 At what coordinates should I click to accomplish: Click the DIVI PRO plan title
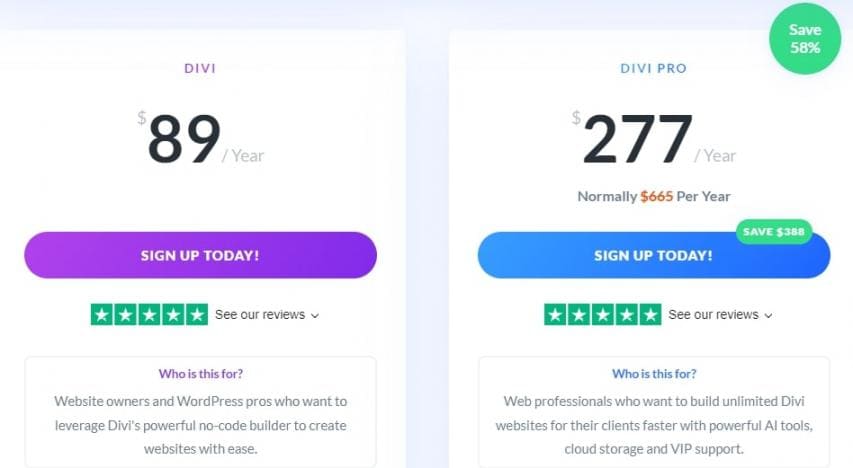pyautogui.click(x=653, y=69)
